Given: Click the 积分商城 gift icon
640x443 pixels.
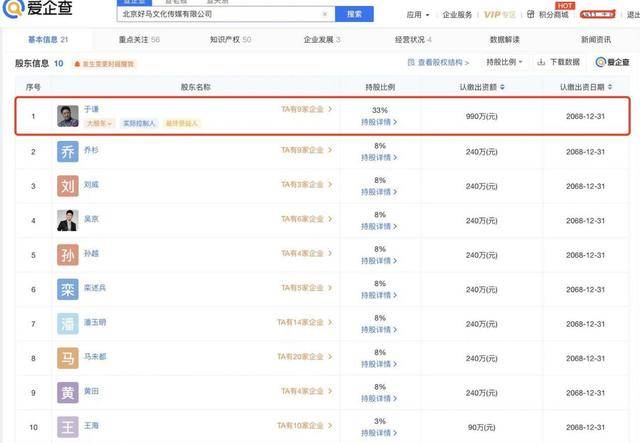Looking at the screenshot, I should (x=531, y=14).
